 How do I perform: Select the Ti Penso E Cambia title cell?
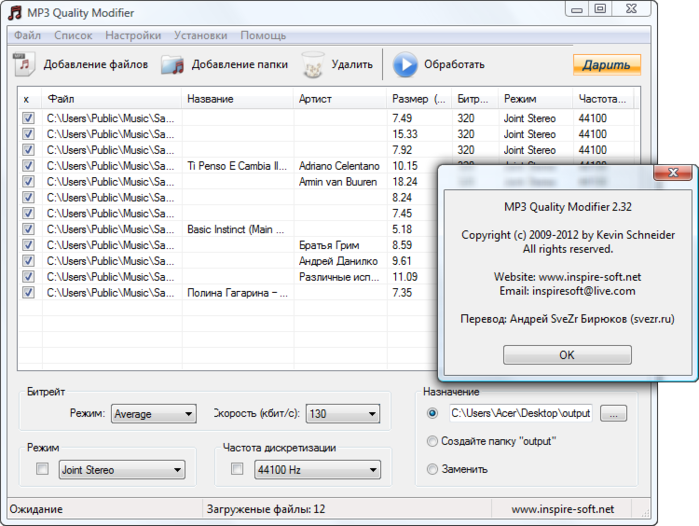(x=238, y=166)
